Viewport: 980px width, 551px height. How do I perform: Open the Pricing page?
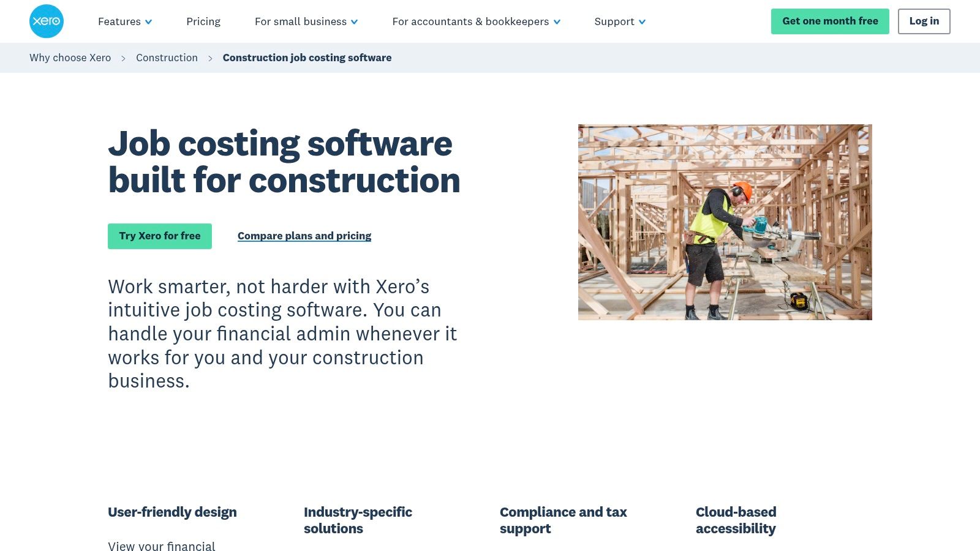203,21
